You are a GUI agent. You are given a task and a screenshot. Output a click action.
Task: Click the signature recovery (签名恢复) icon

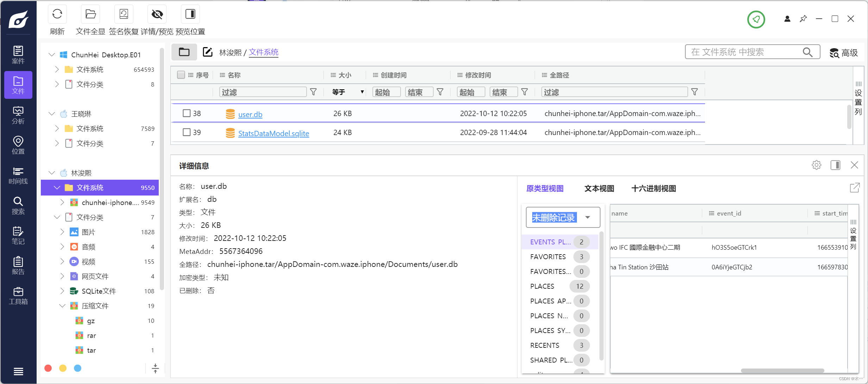tap(124, 14)
